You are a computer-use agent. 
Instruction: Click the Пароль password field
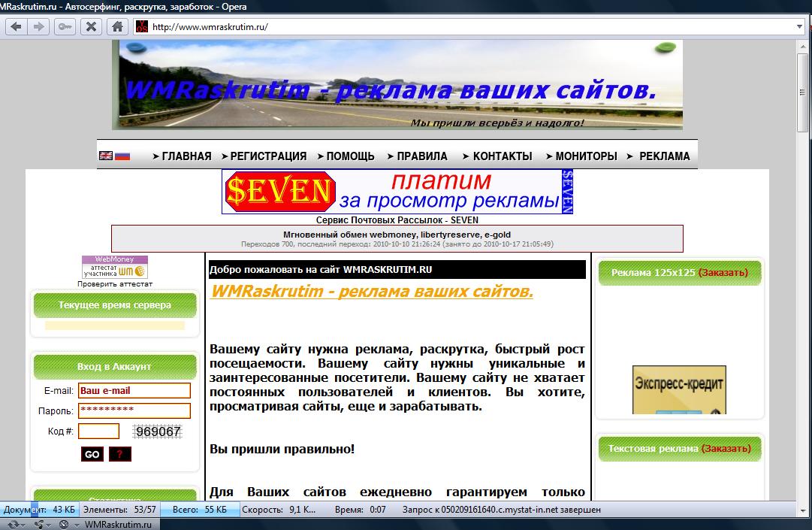pos(134,410)
